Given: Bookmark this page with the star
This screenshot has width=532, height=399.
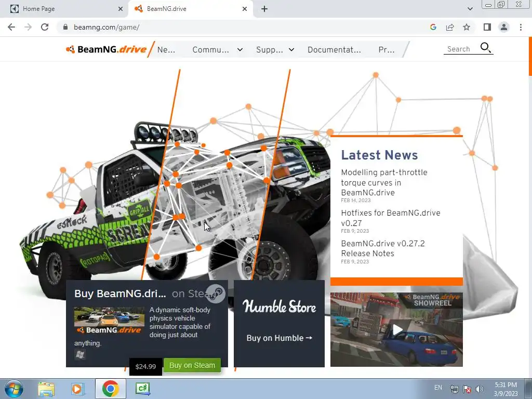Looking at the screenshot, I should 467,27.
